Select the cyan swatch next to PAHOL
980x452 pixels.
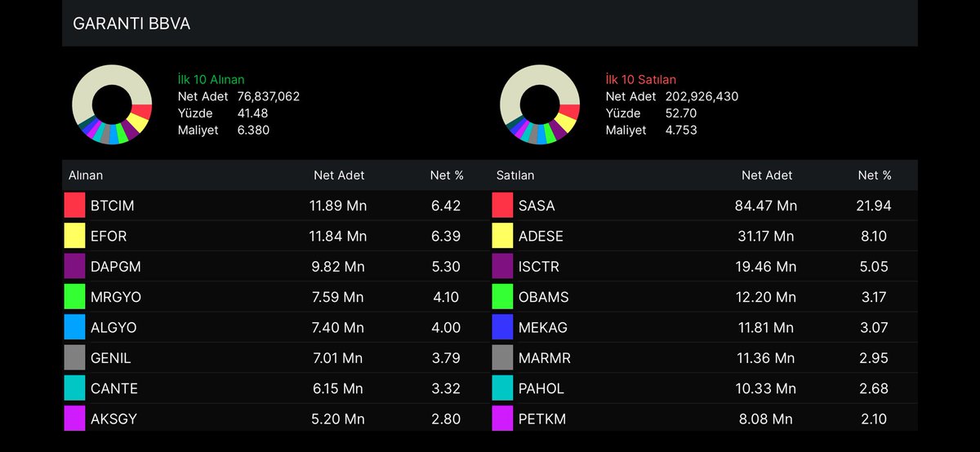[502, 388]
